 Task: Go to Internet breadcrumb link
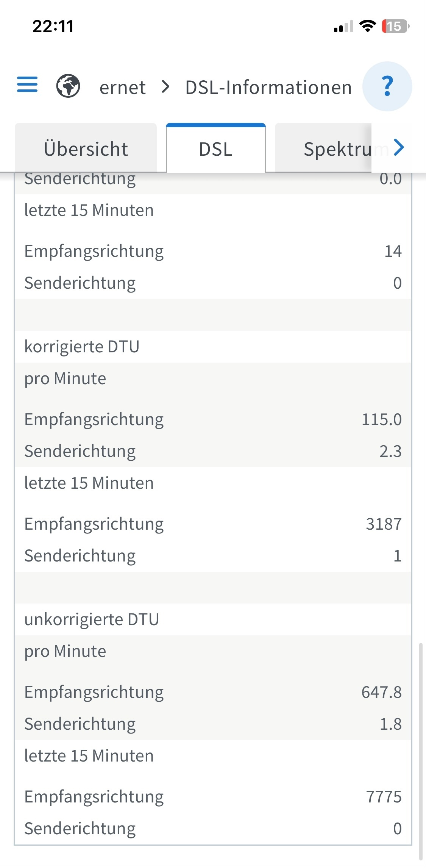coord(122,88)
